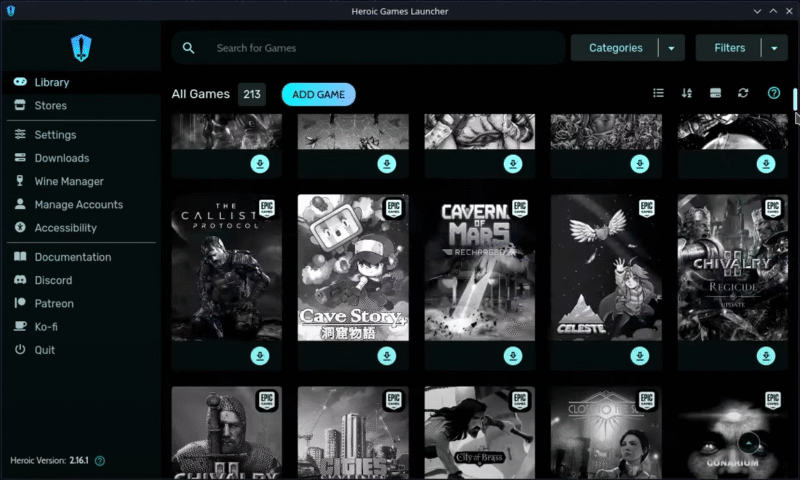Click the Settings sliders icon
This screenshot has height=480, width=800.
pos(20,134)
